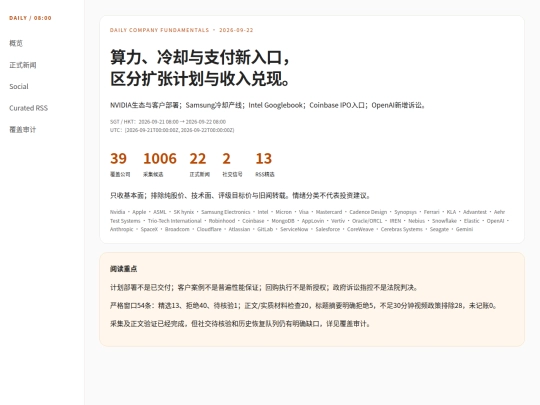Viewport: 540px width, 405px height.
Task: Click Ferrari in the company list
Action: [432, 212]
